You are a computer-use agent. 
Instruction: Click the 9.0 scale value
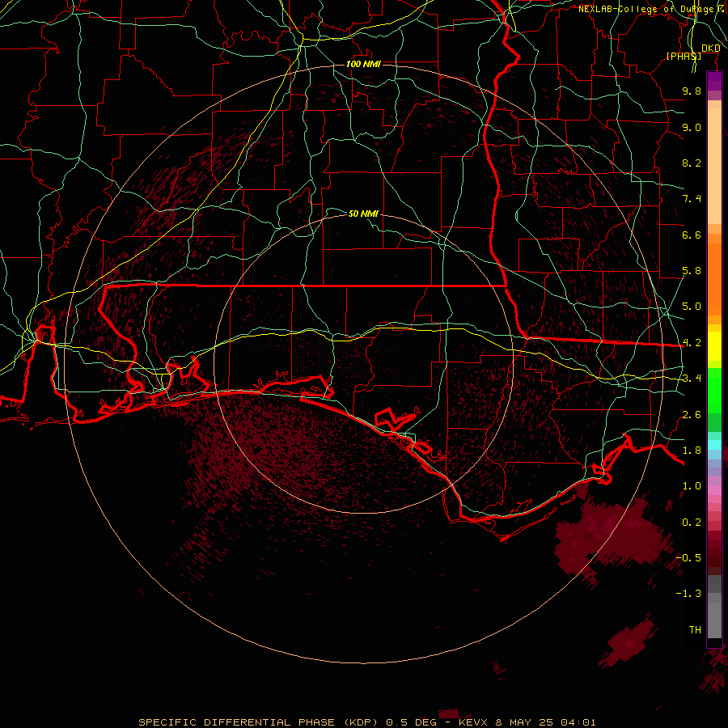click(692, 127)
